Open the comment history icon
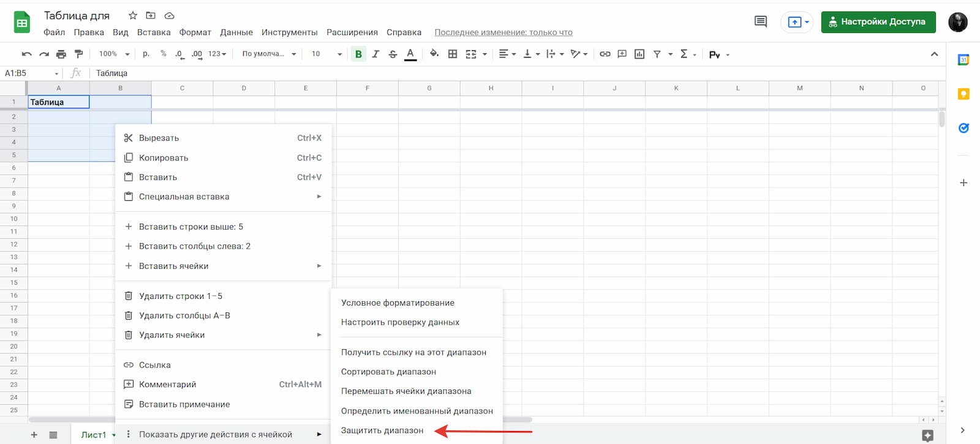Viewport: 980px width, 444px height. point(761,22)
